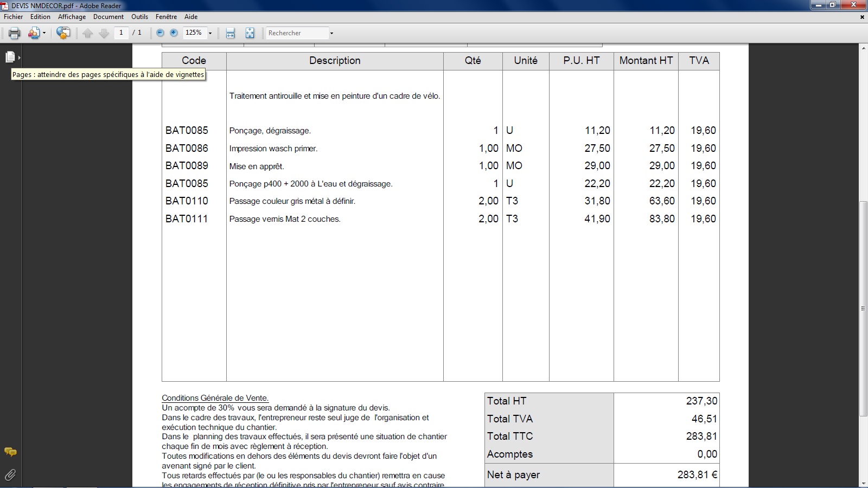
Task: Click the Aide menu
Action: click(191, 17)
